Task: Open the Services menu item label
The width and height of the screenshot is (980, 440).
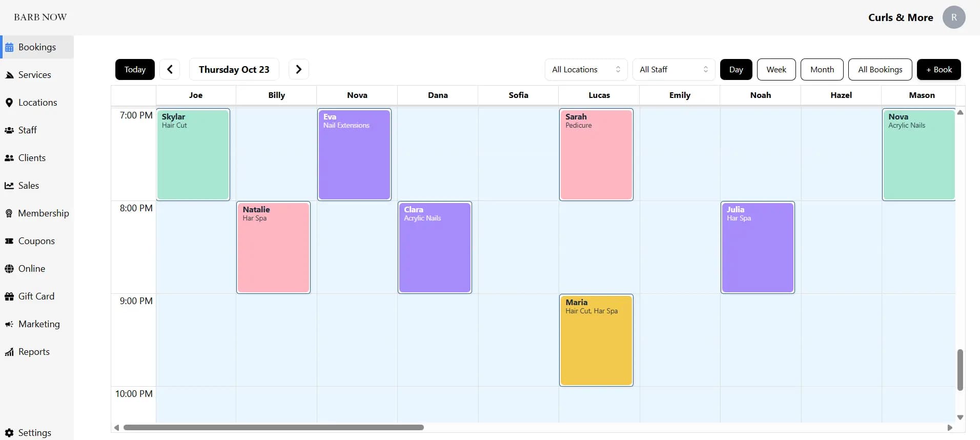Action: click(x=35, y=75)
